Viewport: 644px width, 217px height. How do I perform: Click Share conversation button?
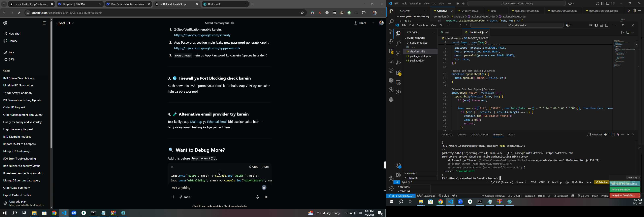(360, 23)
